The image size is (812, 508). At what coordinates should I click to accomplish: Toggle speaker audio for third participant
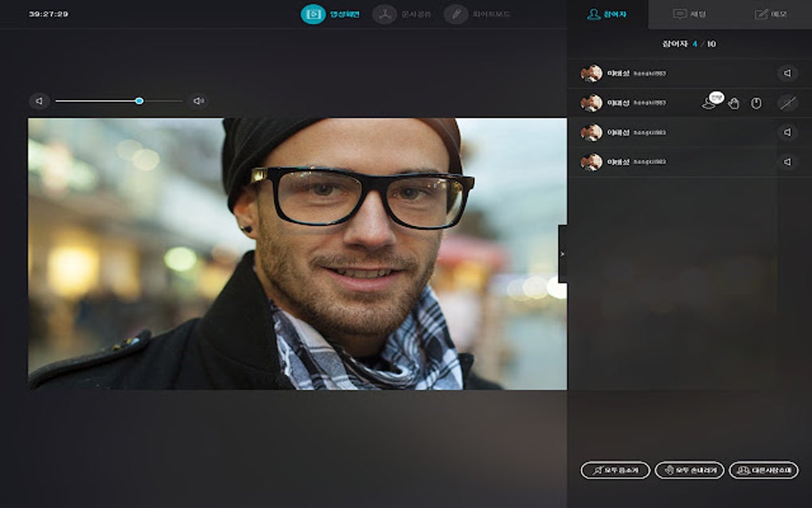pyautogui.click(x=787, y=132)
